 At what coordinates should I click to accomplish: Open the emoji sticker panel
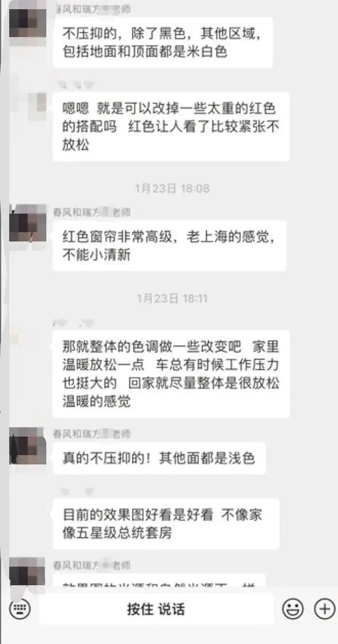point(293,609)
